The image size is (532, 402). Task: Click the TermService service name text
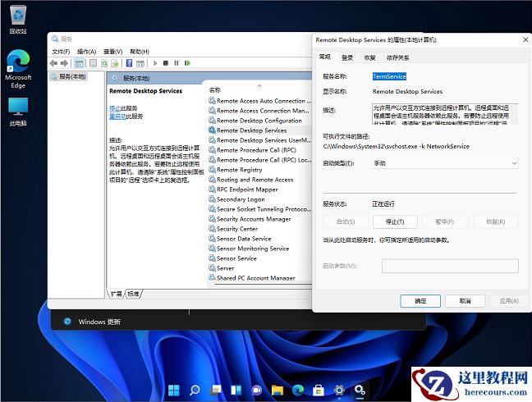tap(389, 76)
